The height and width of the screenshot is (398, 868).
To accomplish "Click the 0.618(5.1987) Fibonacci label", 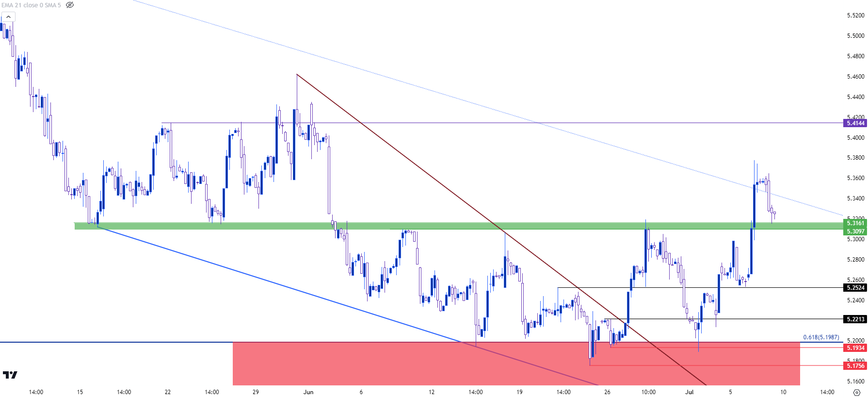I will click(821, 337).
